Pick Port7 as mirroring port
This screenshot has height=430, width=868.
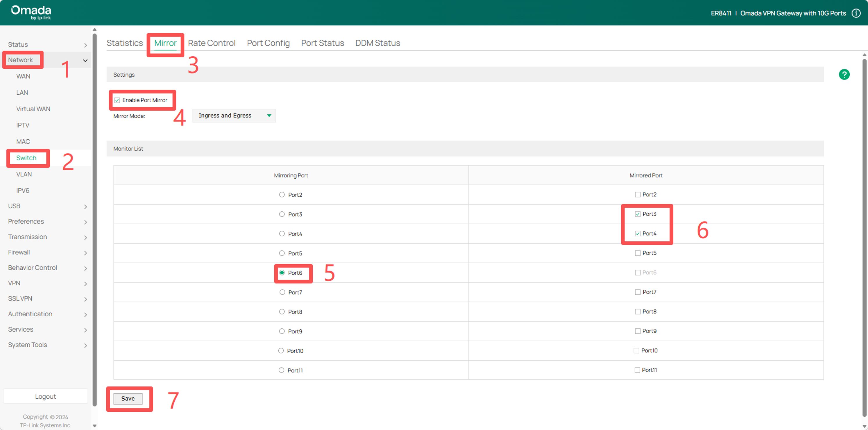click(x=282, y=292)
